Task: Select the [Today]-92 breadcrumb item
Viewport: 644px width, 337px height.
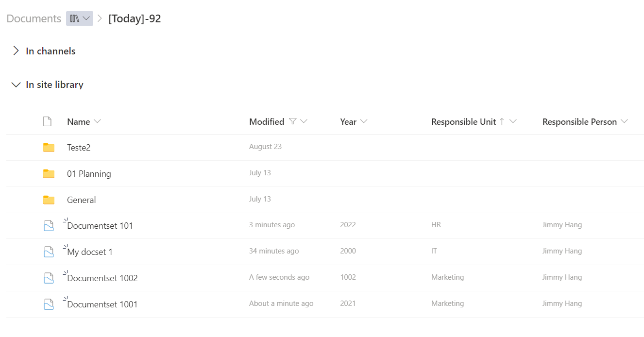Action: [135, 18]
